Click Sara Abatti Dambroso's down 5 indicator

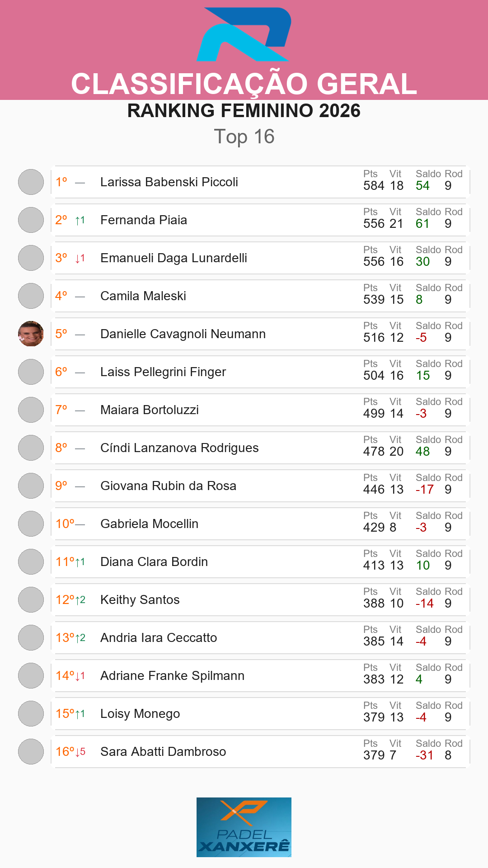pos(80,752)
